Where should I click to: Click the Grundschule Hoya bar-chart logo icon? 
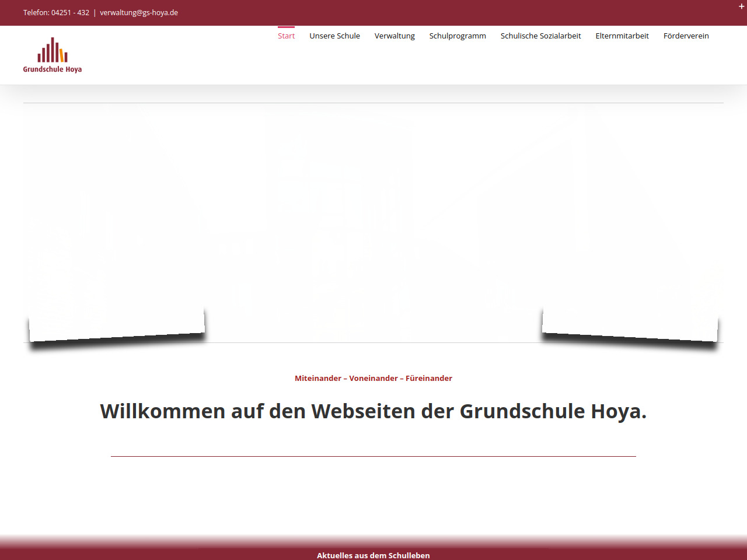pos(52,50)
